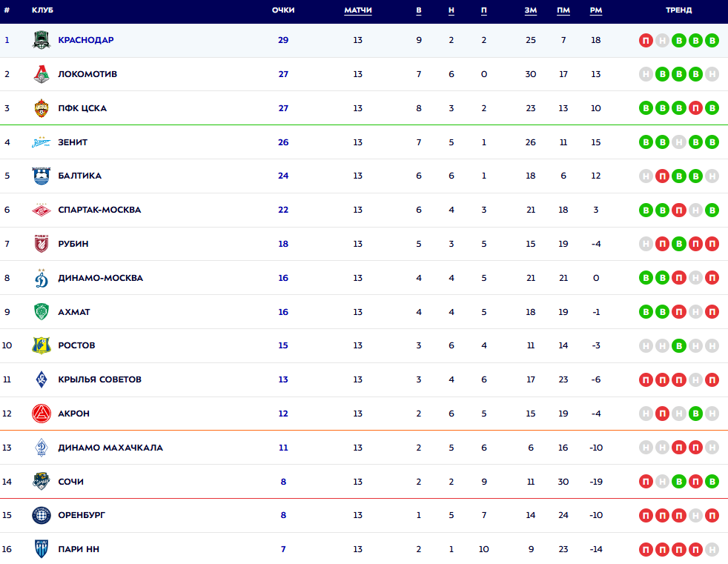728x564 pixels.
Task: Sort table by МАТЧИ column header
Action: click(x=358, y=10)
